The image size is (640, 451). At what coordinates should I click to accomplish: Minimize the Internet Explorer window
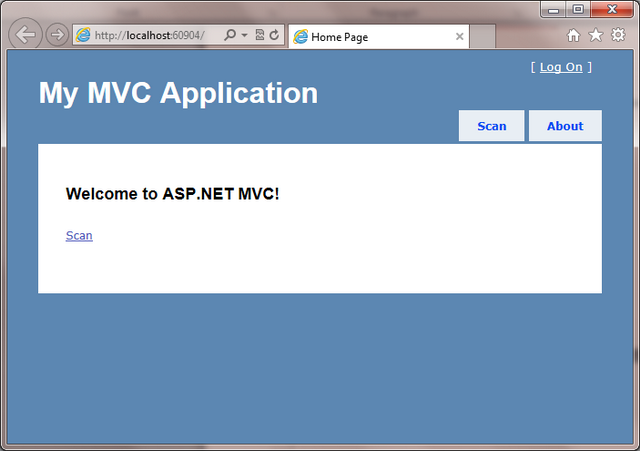click(553, 9)
